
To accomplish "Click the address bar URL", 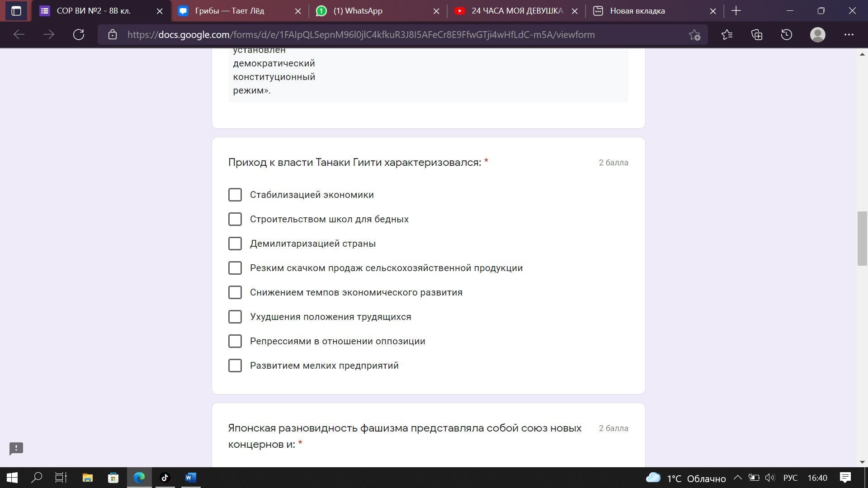I will (361, 35).
